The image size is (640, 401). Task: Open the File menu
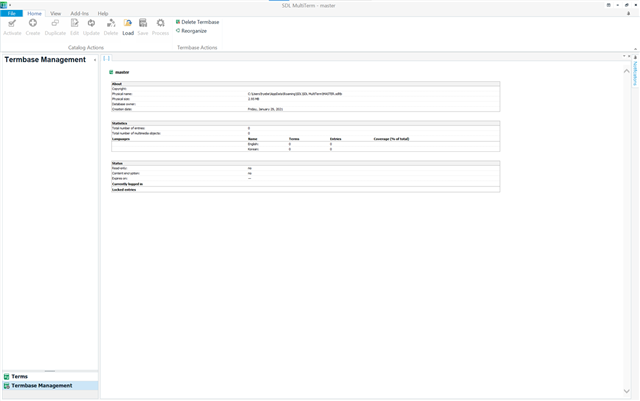[x=11, y=13]
